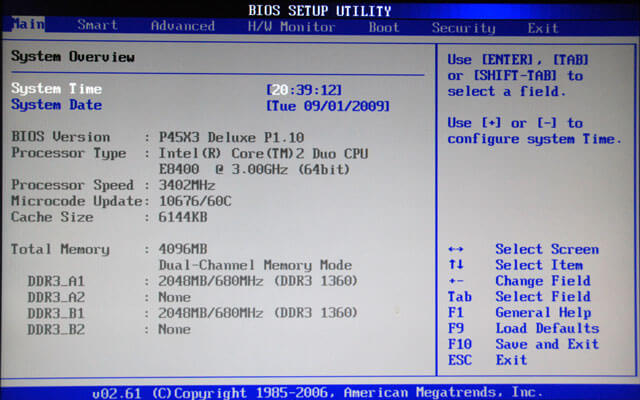Click the Total Memory label

click(60, 249)
